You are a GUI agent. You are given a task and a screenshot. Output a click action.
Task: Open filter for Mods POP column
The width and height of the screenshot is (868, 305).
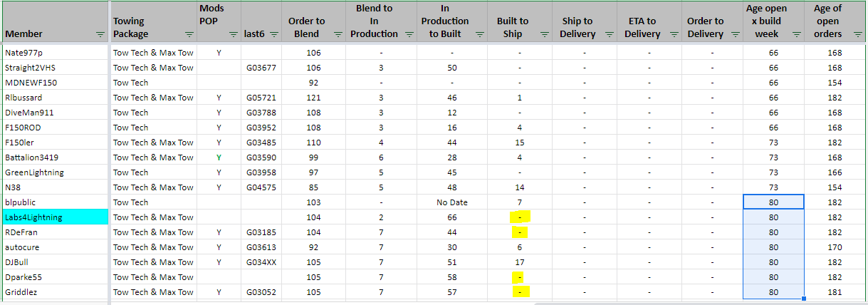click(233, 34)
